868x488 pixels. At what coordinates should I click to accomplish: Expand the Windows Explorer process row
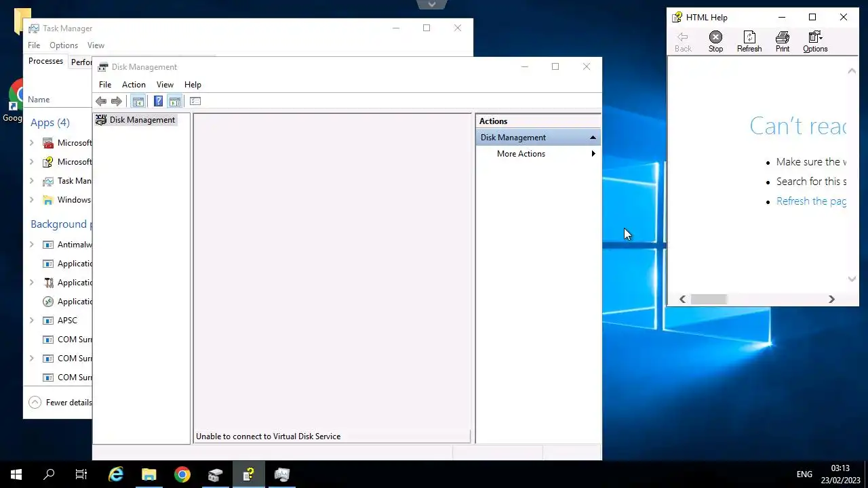(x=31, y=200)
